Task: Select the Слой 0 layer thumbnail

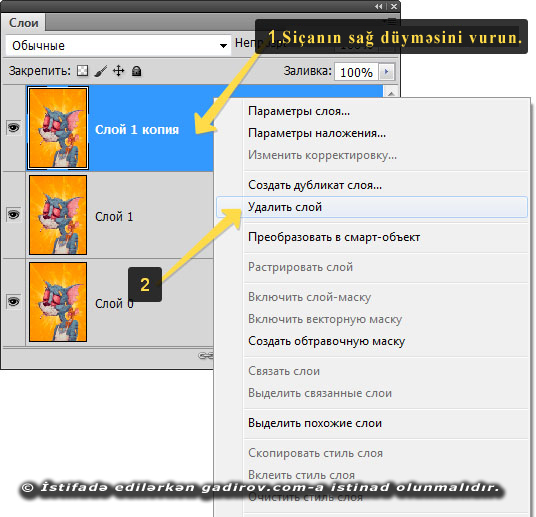Action: (58, 302)
